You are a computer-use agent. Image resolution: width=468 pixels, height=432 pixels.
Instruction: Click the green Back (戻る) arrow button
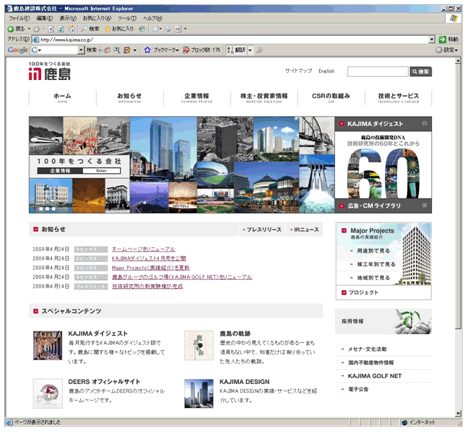coord(16,29)
